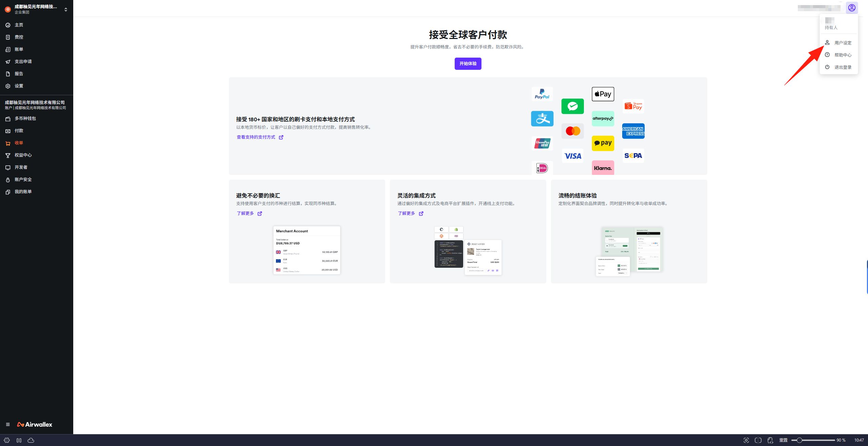
Task: Click the bottom bar columns icon
Action: [19, 440]
